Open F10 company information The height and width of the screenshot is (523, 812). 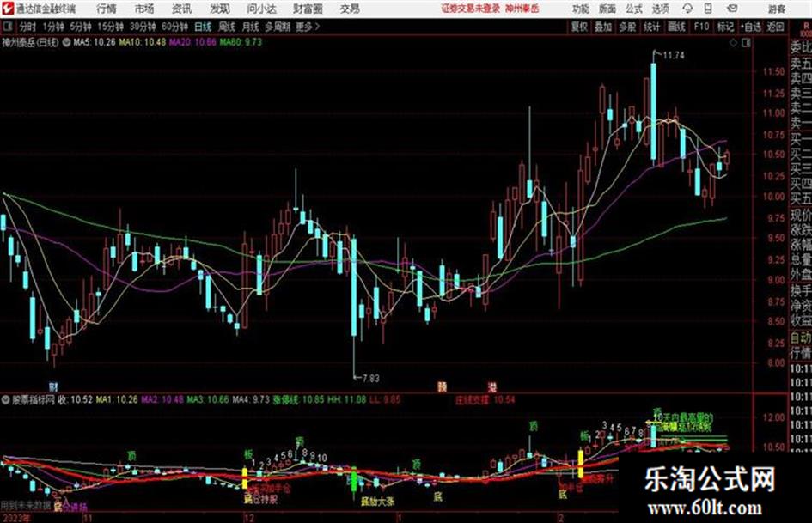click(702, 27)
